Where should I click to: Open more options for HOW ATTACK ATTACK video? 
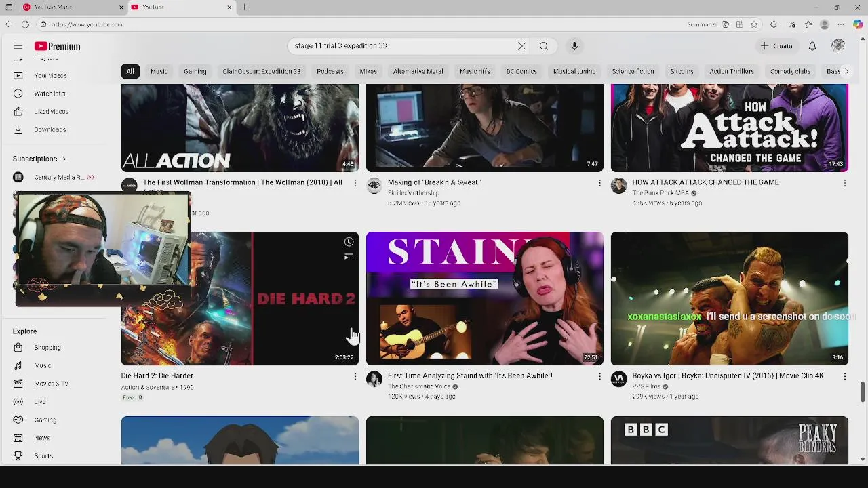coord(844,183)
